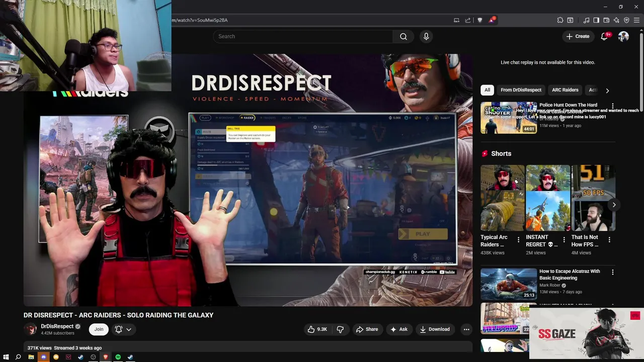Open Brave main hamburger menu
Image resolution: width=644 pixels, height=362 pixels.
[x=636, y=20]
